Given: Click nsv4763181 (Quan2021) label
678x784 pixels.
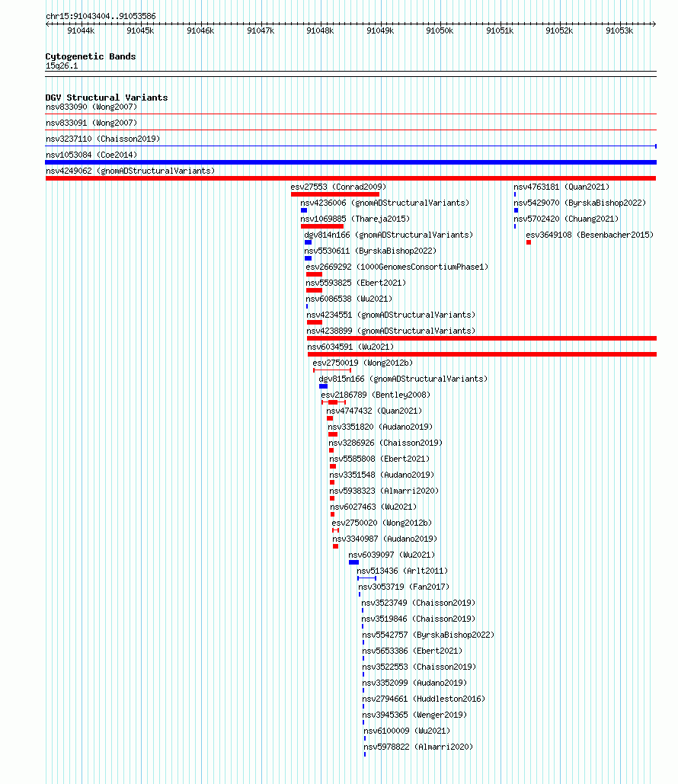Looking at the screenshot, I should [561, 187].
